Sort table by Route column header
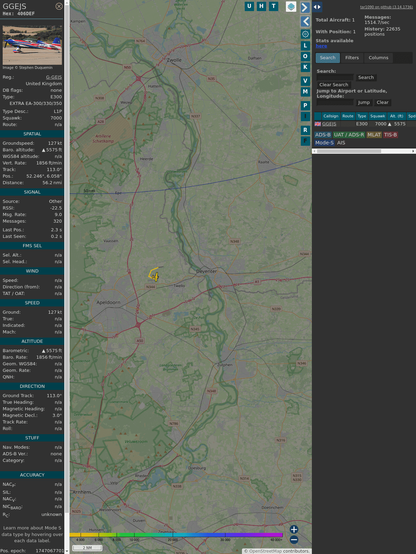 coord(347,116)
